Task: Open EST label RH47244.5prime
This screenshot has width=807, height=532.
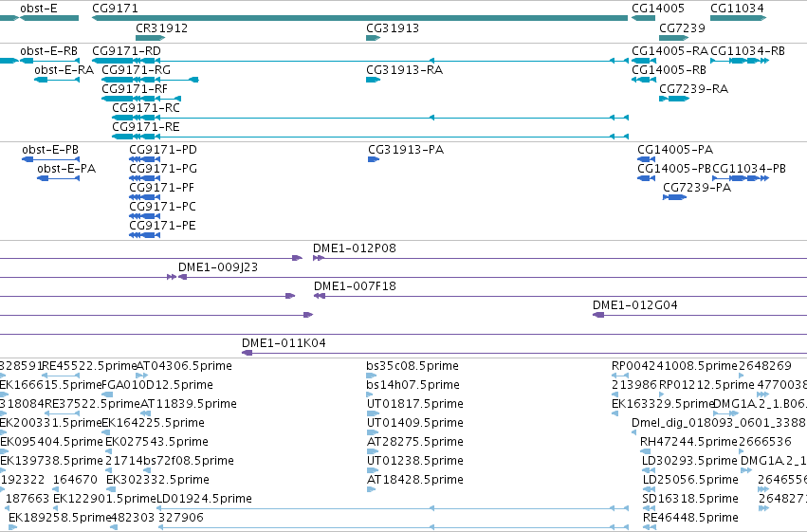Action: [688, 443]
